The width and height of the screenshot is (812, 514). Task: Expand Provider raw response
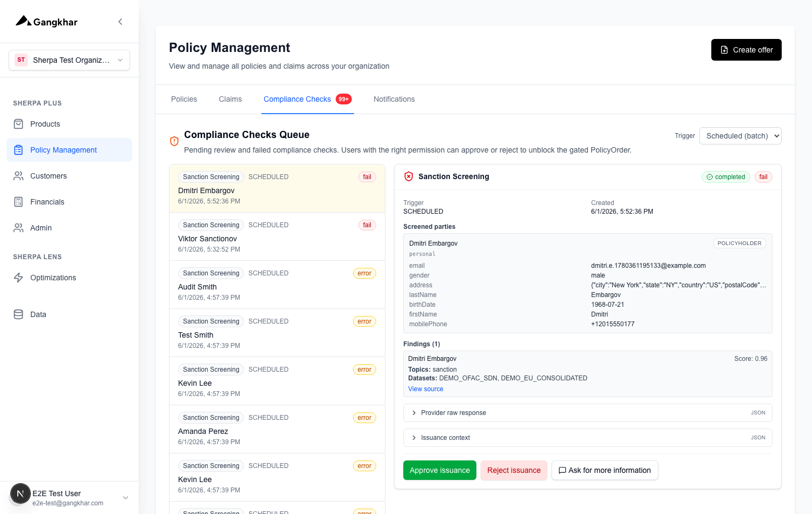click(x=588, y=413)
